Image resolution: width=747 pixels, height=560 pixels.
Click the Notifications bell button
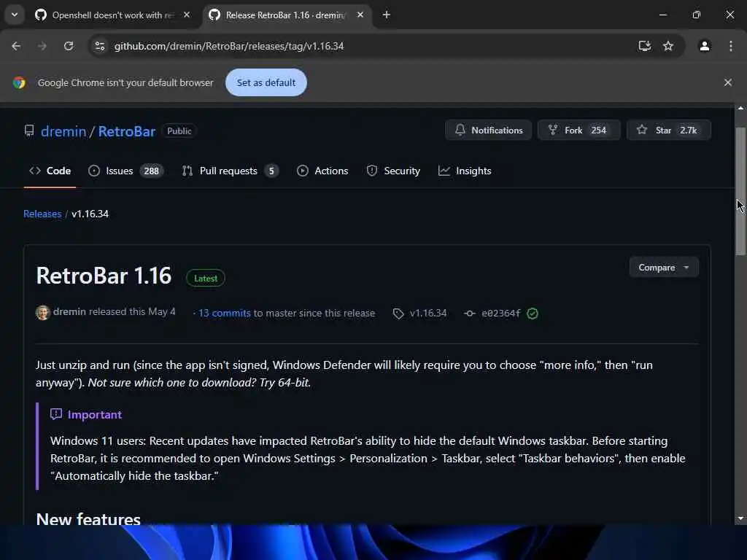point(488,130)
